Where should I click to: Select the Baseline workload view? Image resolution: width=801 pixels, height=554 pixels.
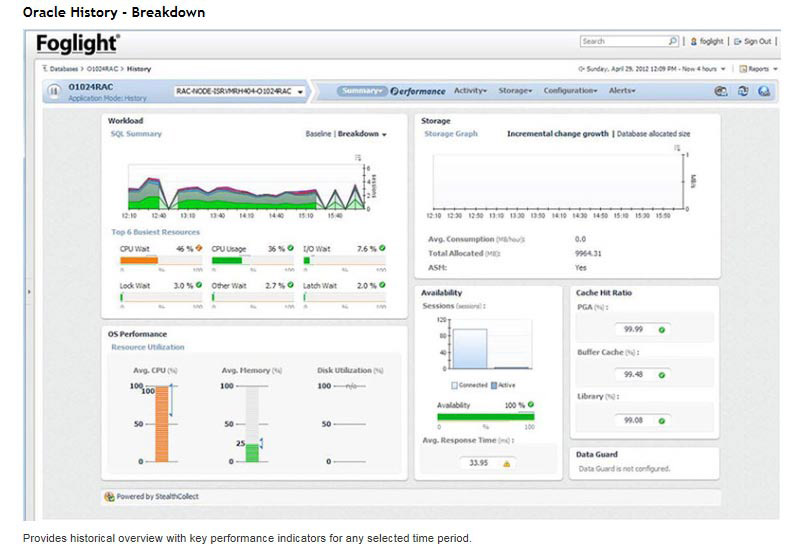click(x=318, y=133)
